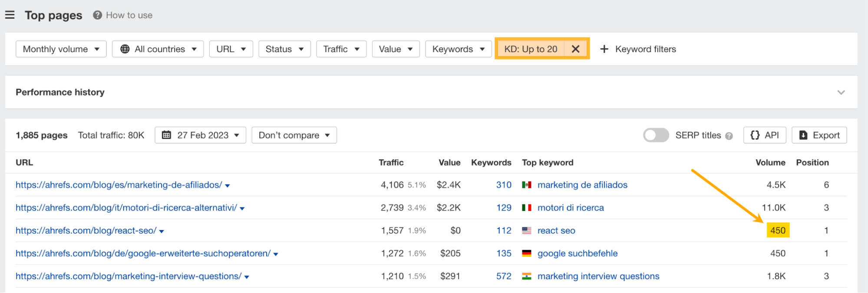Click the 310 keywords count
Image resolution: width=868 pixels, height=293 pixels.
[x=504, y=185]
